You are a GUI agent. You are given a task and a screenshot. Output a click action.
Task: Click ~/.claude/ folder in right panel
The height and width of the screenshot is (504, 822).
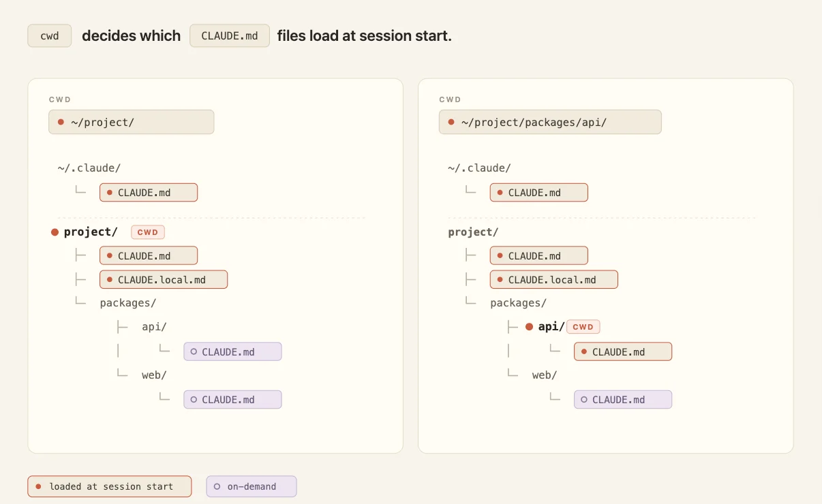(479, 168)
